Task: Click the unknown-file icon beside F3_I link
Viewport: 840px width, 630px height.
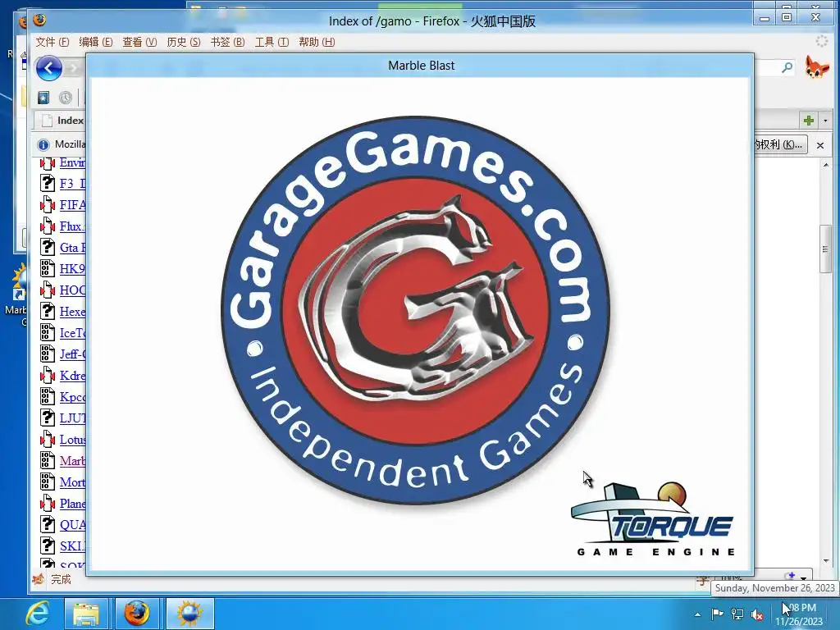Action: point(47,183)
